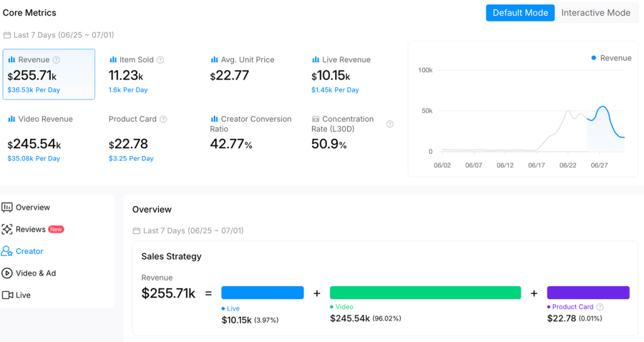Select the Avg. Unit Price metric
The width and height of the screenshot is (644, 342).
pos(242,69)
